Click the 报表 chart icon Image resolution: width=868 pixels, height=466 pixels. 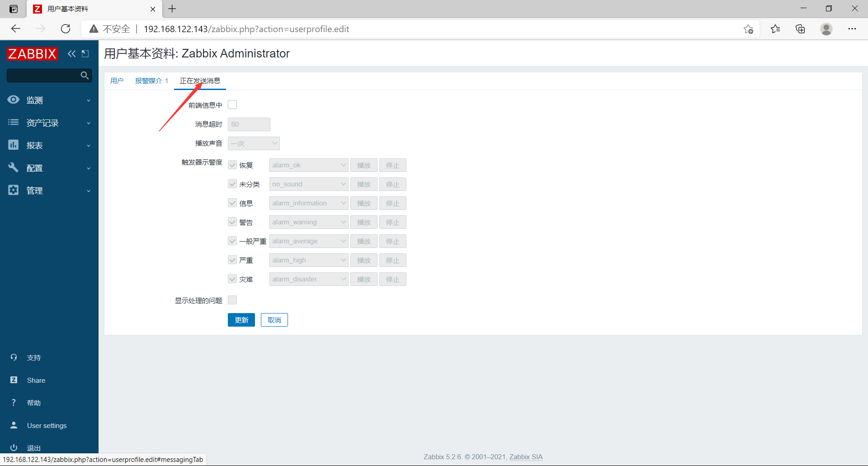point(14,145)
